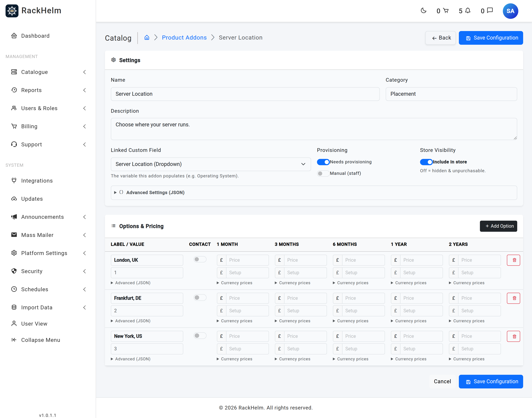Toggle Needs provisioning switch
Viewport: 532px width, 418px height.
(323, 162)
